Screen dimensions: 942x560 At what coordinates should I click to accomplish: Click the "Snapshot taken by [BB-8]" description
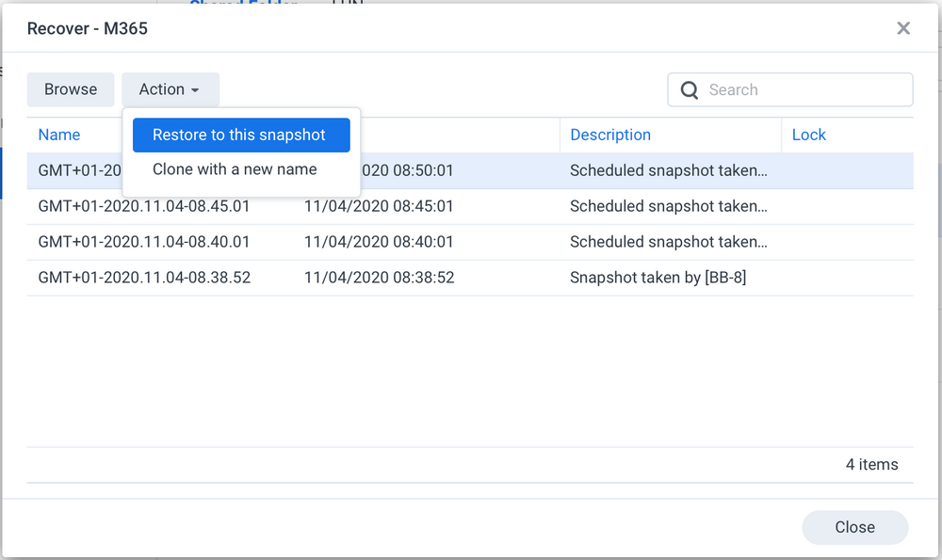[x=658, y=278]
